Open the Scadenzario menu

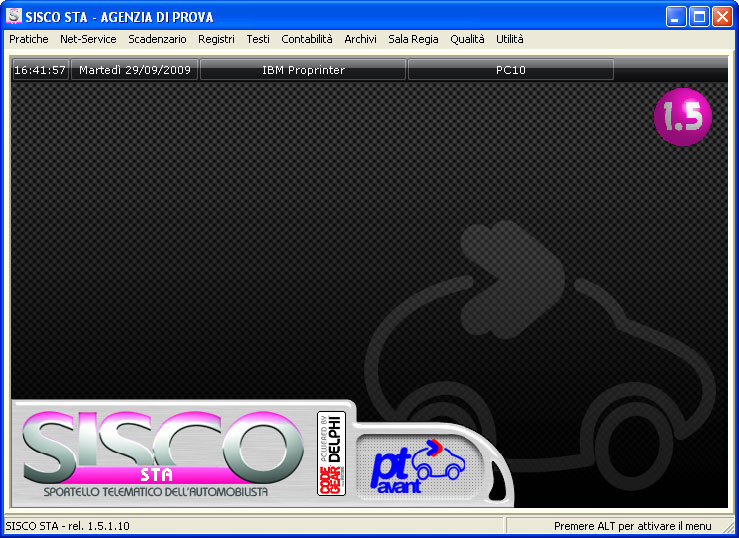[157, 39]
